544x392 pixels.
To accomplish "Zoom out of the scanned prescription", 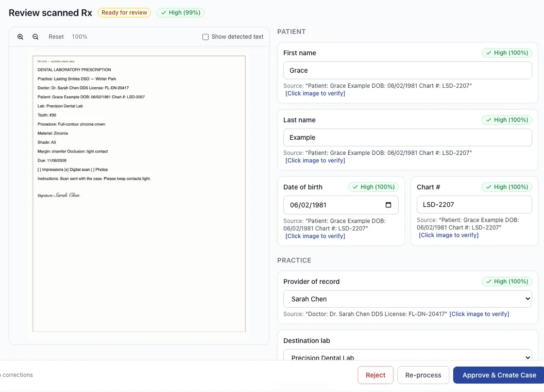I will pos(35,37).
